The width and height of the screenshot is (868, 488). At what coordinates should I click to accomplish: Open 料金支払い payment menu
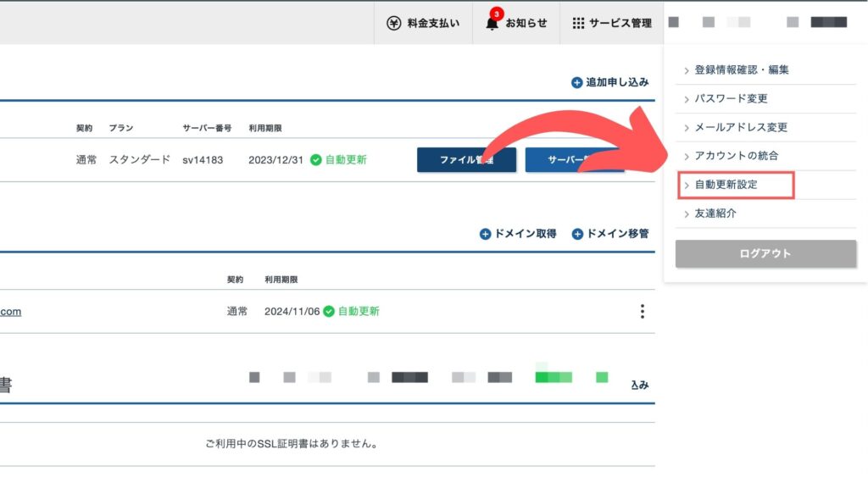(423, 23)
